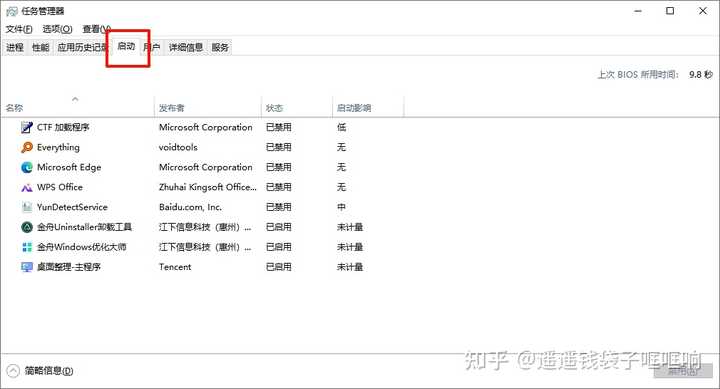Sort by the 状态 column header

(x=297, y=108)
